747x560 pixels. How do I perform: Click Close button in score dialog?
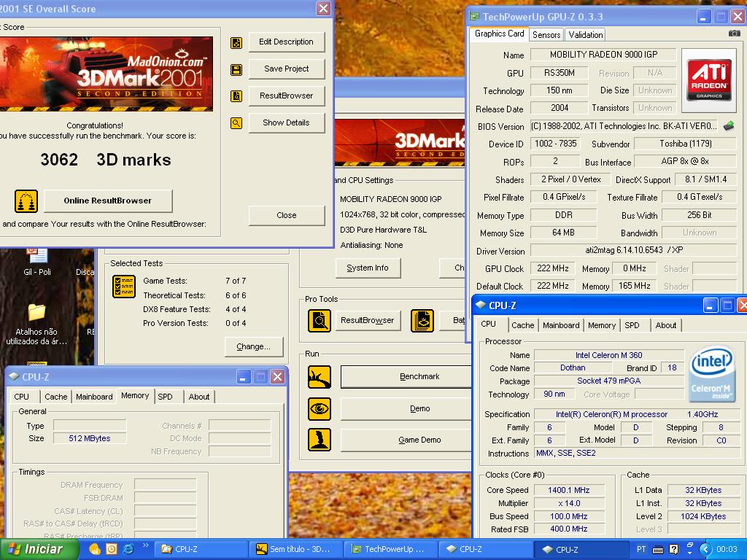click(286, 215)
